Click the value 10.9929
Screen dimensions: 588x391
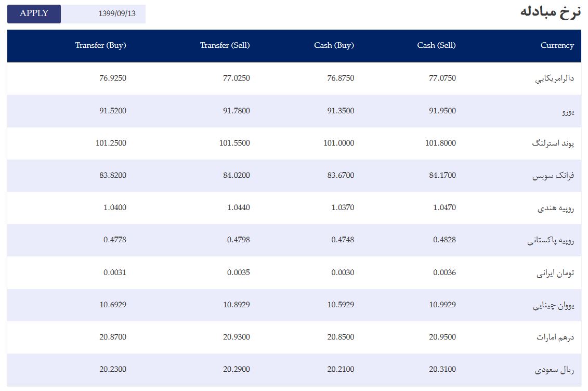(442, 305)
